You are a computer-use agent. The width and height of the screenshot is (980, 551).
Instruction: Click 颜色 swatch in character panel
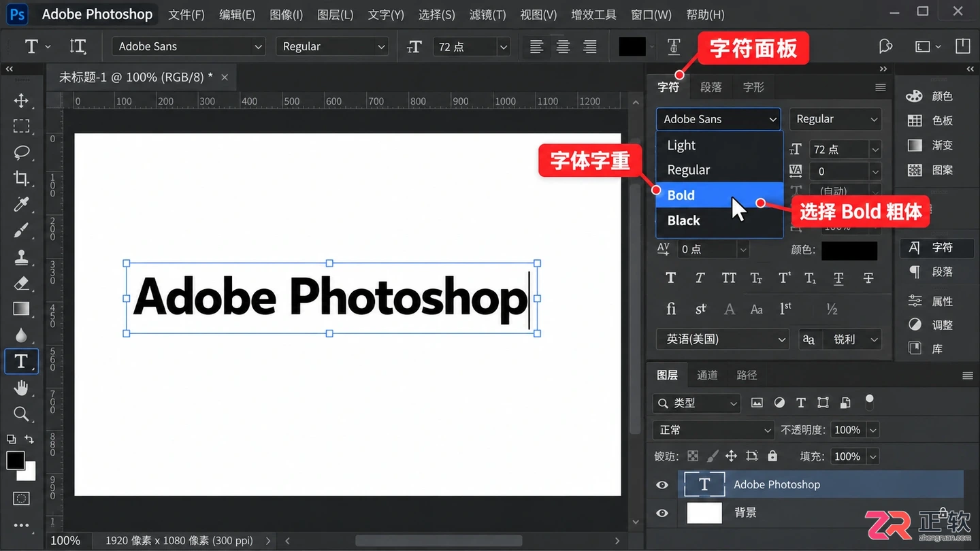click(x=849, y=250)
